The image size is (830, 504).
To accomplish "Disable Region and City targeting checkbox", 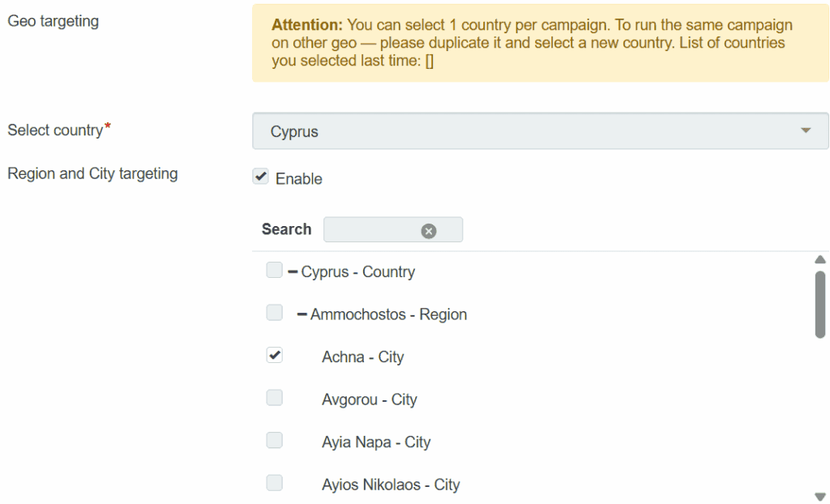I will pos(260,177).
